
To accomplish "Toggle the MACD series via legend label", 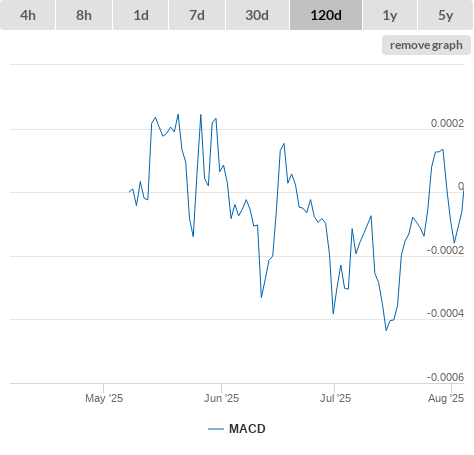I will tap(247, 429).
